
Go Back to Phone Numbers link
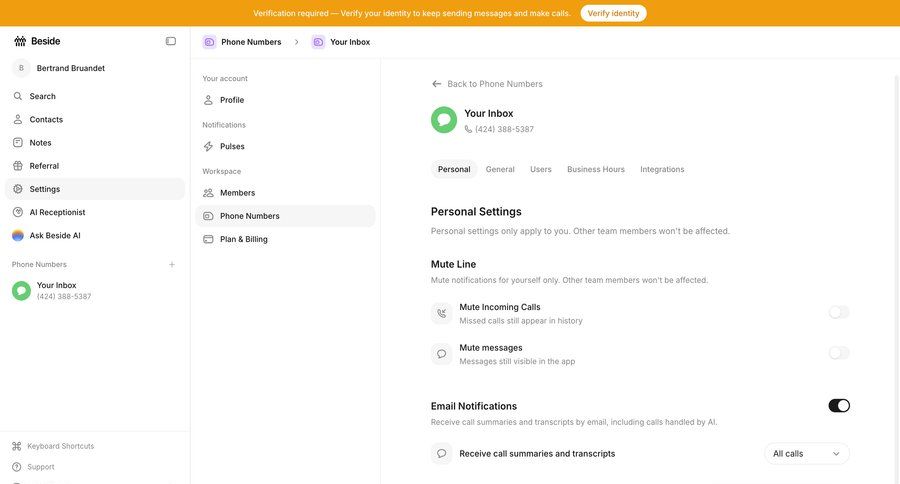[487, 84]
